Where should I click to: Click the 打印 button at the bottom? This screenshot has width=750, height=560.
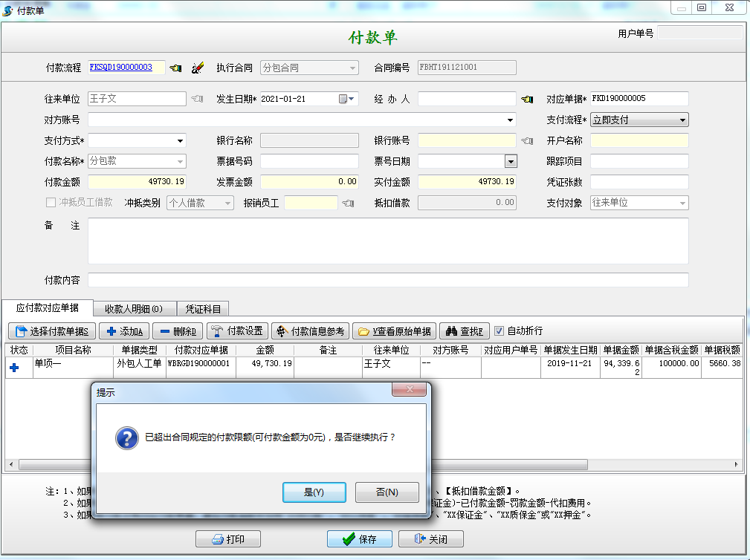227,538
